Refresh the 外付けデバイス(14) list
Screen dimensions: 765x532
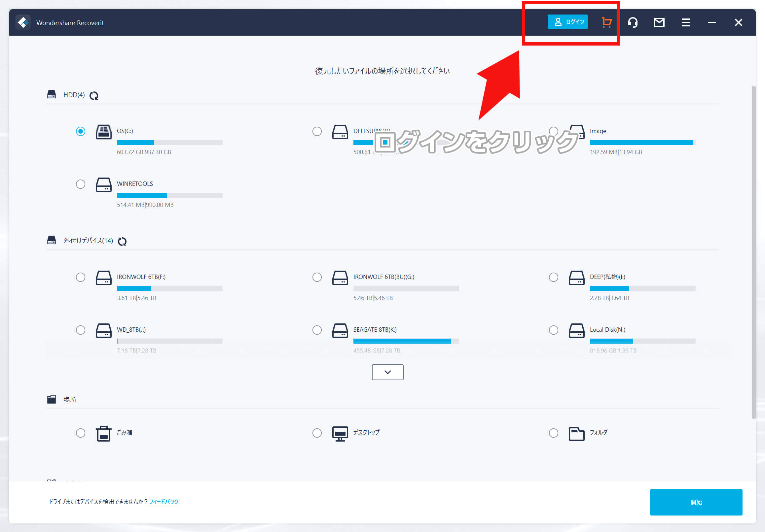click(x=122, y=241)
